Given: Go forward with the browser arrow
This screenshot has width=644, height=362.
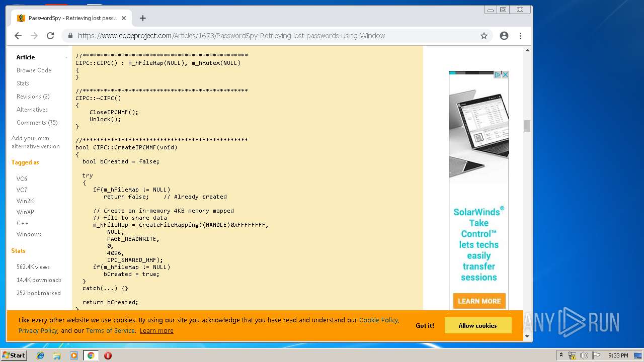Looking at the screenshot, I should (x=34, y=36).
